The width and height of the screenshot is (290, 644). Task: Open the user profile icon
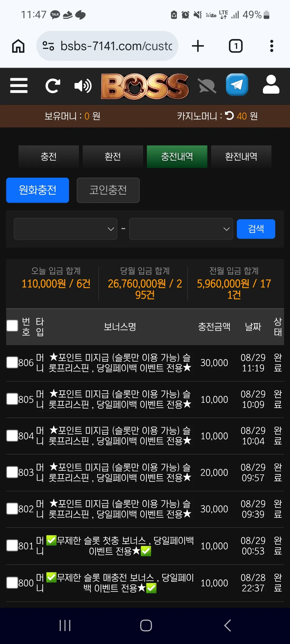click(271, 85)
